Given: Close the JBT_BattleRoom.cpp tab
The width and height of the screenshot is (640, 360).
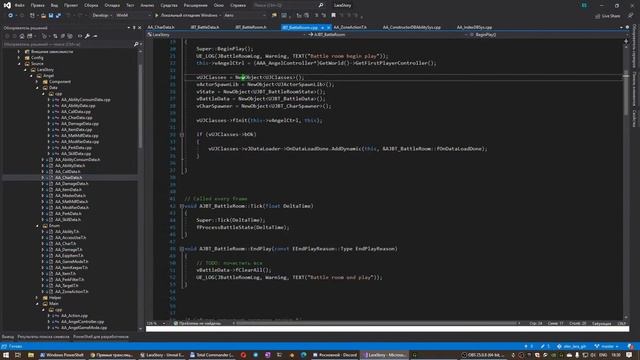Looking at the screenshot, I should pyautogui.click(x=328, y=28).
